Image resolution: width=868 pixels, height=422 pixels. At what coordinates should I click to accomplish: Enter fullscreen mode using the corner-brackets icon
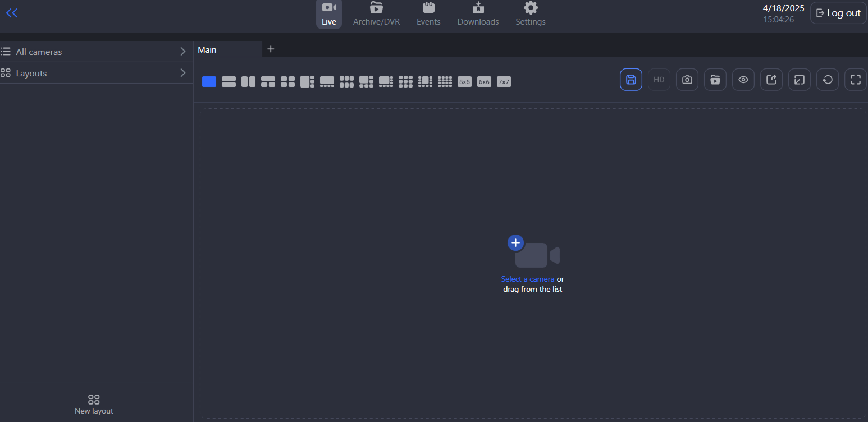pyautogui.click(x=855, y=80)
